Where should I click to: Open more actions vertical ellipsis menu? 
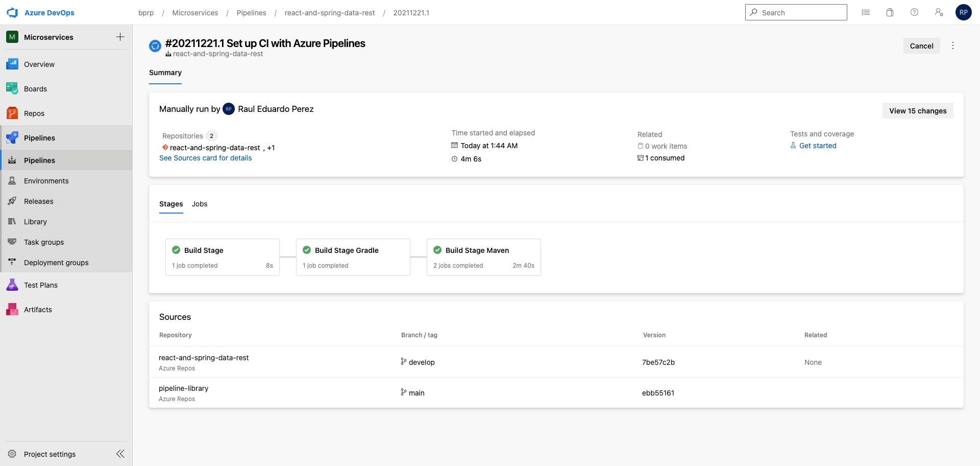[x=953, y=45]
